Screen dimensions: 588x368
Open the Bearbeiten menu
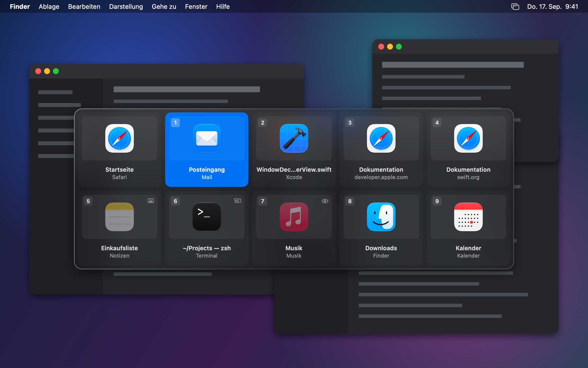click(84, 7)
